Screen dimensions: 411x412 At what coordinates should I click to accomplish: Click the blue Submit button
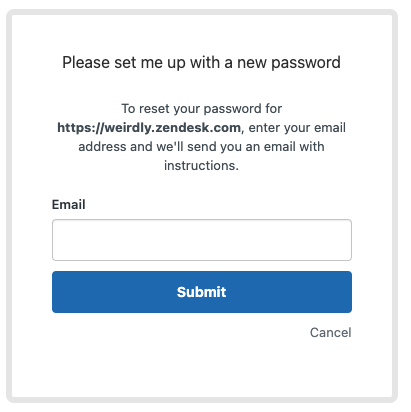[202, 292]
